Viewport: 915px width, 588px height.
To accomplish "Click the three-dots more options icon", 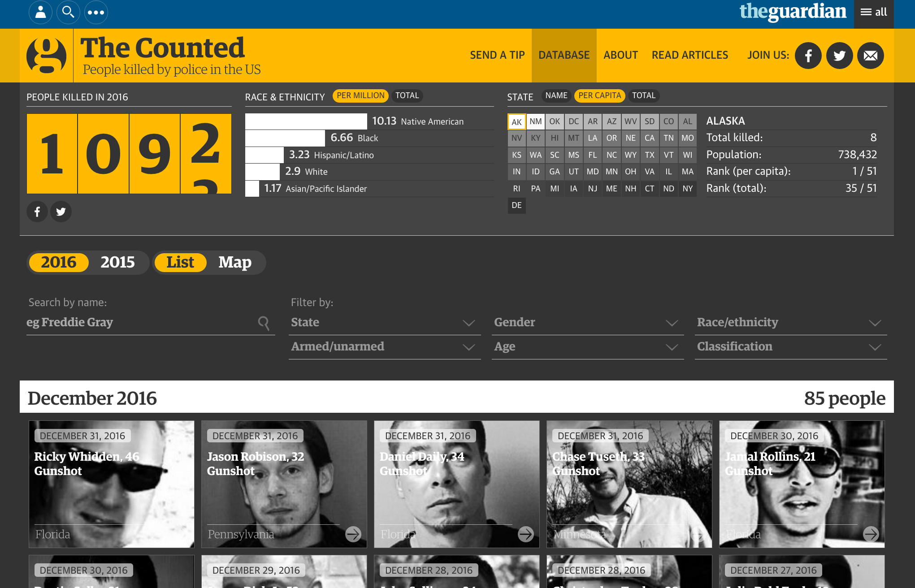I will [x=96, y=12].
